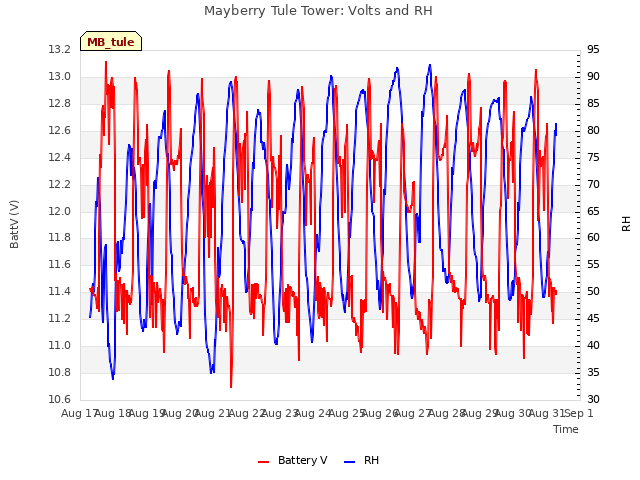This screenshot has width=640, height=480.
Task: Click the 12.2 left axis tick label
Action: coord(60,184)
